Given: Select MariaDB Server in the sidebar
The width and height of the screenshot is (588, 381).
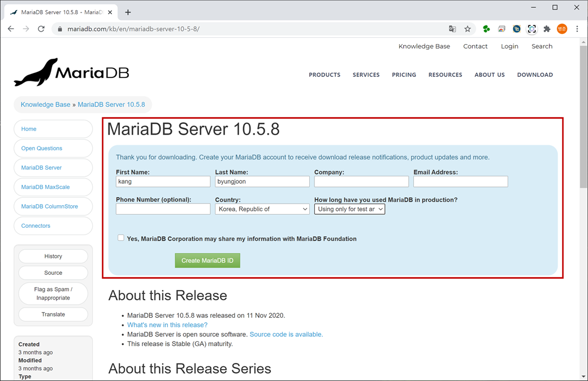Looking at the screenshot, I should coord(53,168).
